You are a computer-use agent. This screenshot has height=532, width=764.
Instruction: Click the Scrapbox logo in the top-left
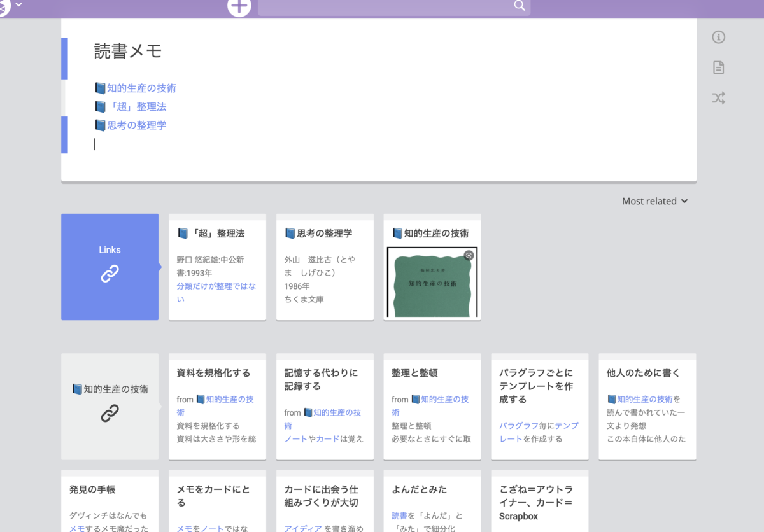coord(5,6)
